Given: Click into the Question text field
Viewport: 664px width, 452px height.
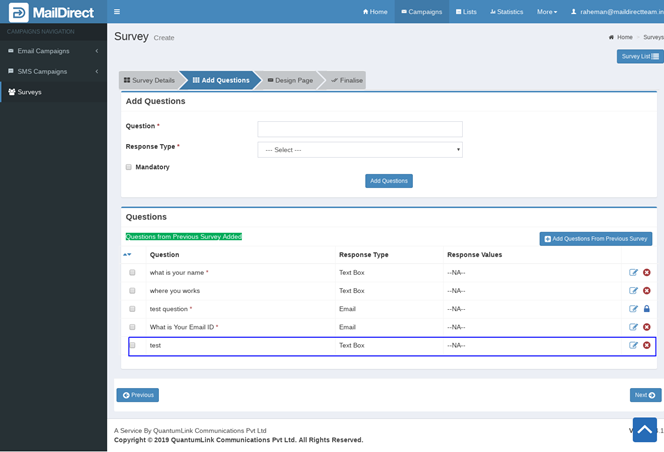Looking at the screenshot, I should (359, 129).
